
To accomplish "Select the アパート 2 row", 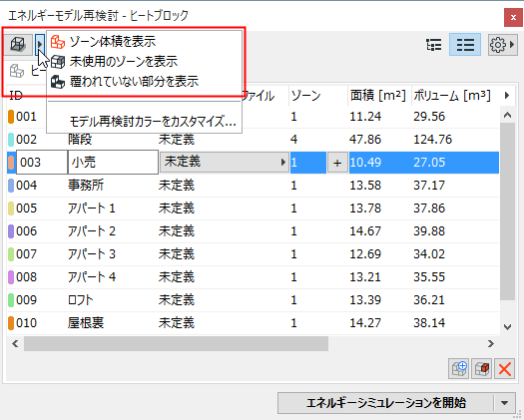I will click(253, 231).
